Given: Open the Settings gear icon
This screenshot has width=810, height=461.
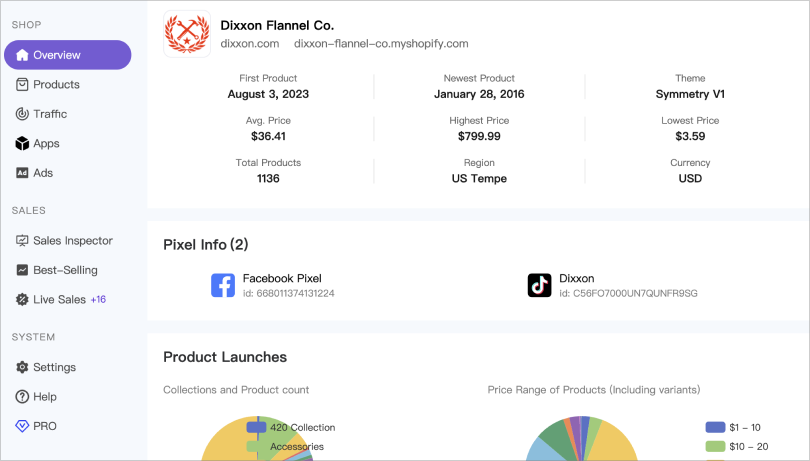Looking at the screenshot, I should [x=22, y=367].
